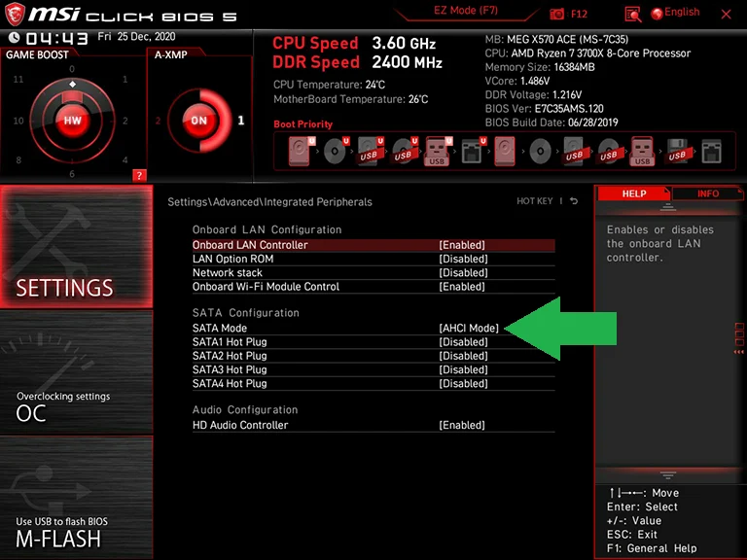Select the legacy hard disk boot icon

pos(505,151)
